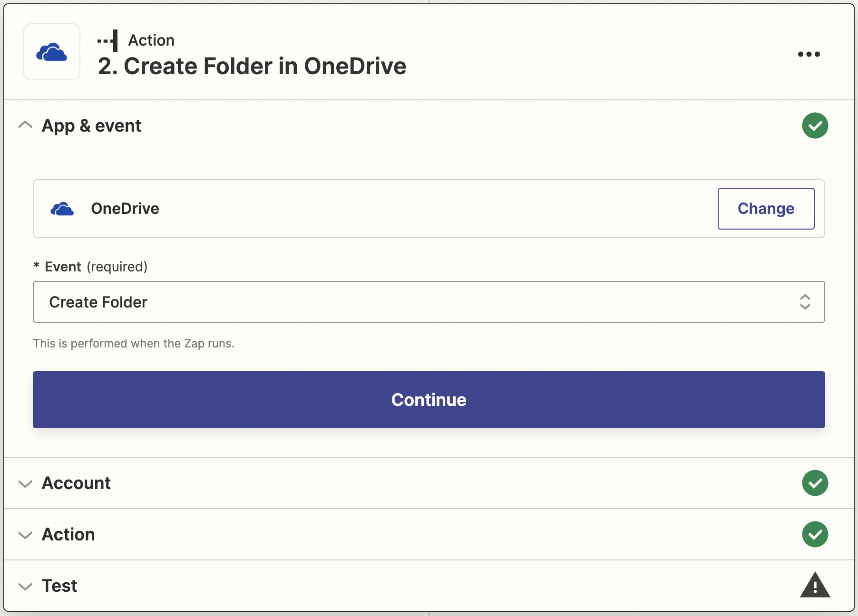Click the OneDrive app name text
Image resolution: width=858 pixels, height=616 pixels.
click(125, 209)
